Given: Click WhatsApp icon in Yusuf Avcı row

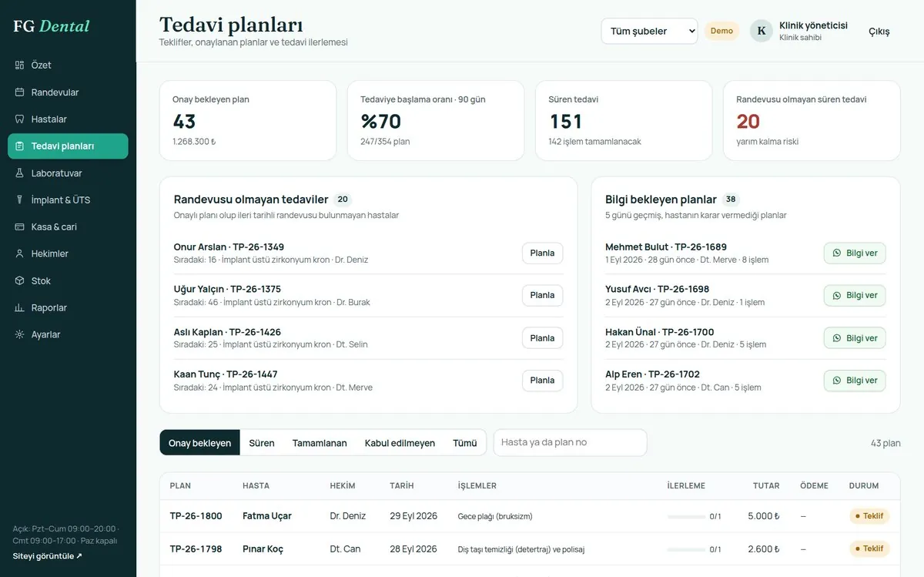Looking at the screenshot, I should click(837, 295).
